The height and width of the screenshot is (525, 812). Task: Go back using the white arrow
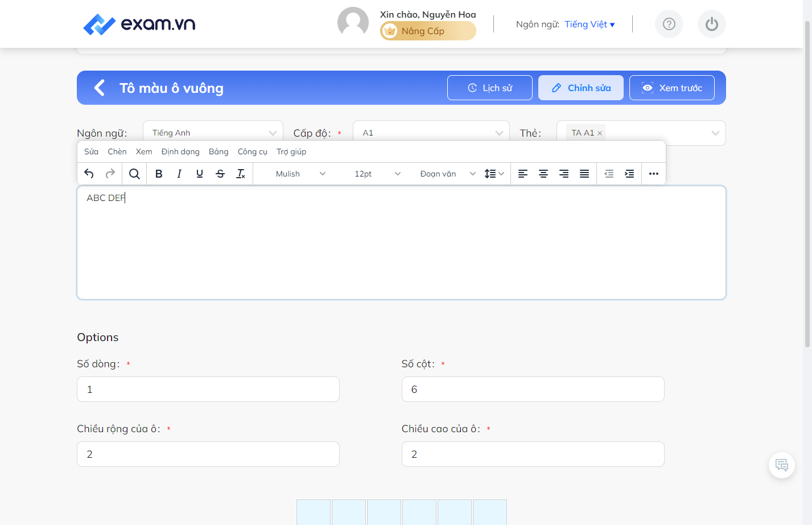[x=100, y=88]
